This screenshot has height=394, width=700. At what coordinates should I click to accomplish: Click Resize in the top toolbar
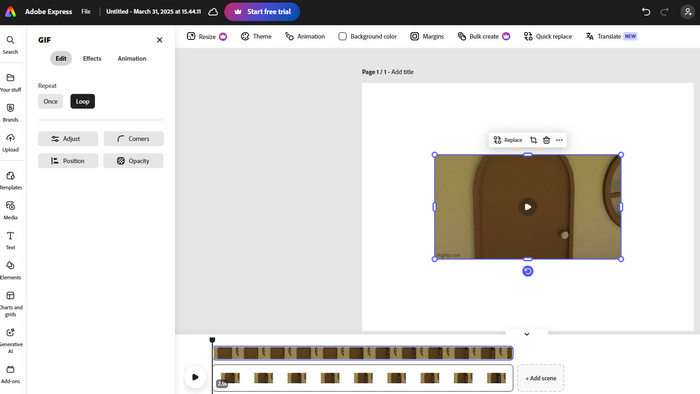207,37
